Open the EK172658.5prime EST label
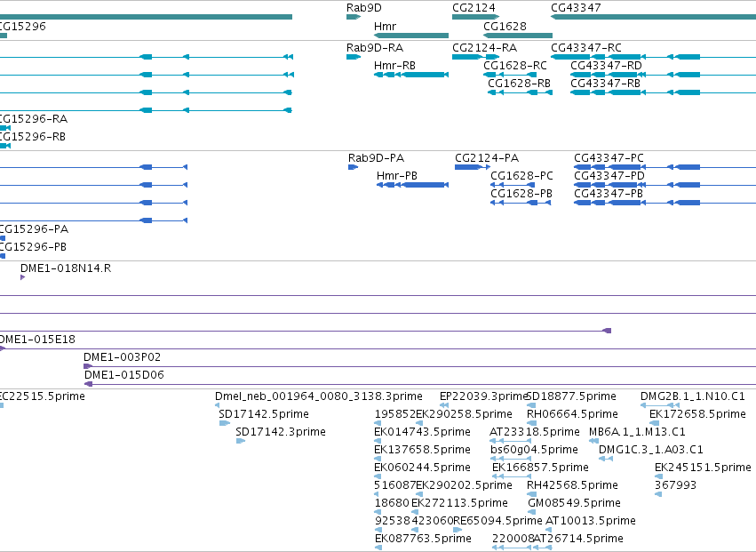Image resolution: width=756 pixels, height=552 pixels. pos(697,414)
